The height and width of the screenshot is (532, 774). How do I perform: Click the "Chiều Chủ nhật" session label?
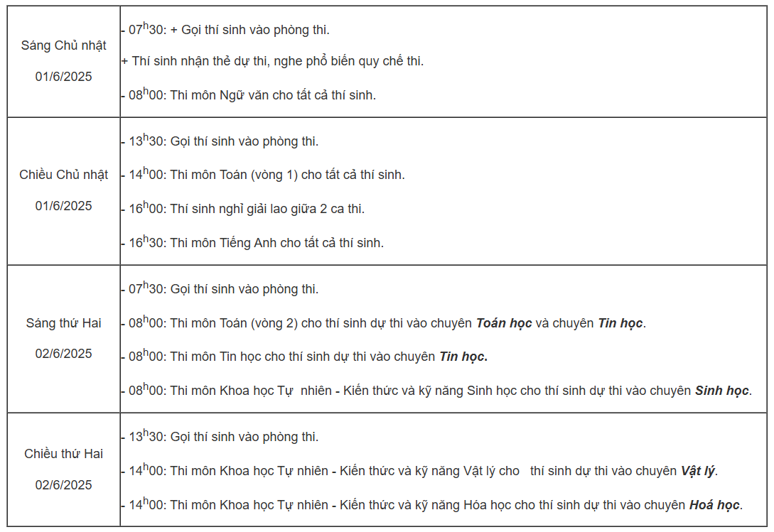(x=63, y=175)
